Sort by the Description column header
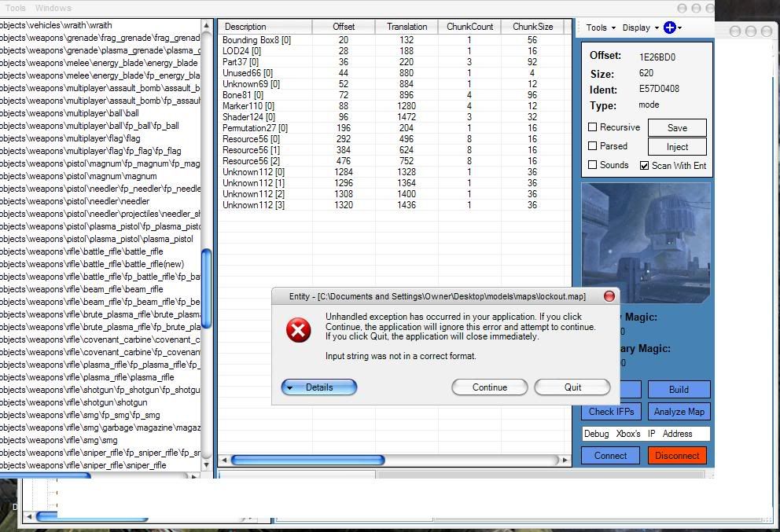 pyautogui.click(x=265, y=27)
